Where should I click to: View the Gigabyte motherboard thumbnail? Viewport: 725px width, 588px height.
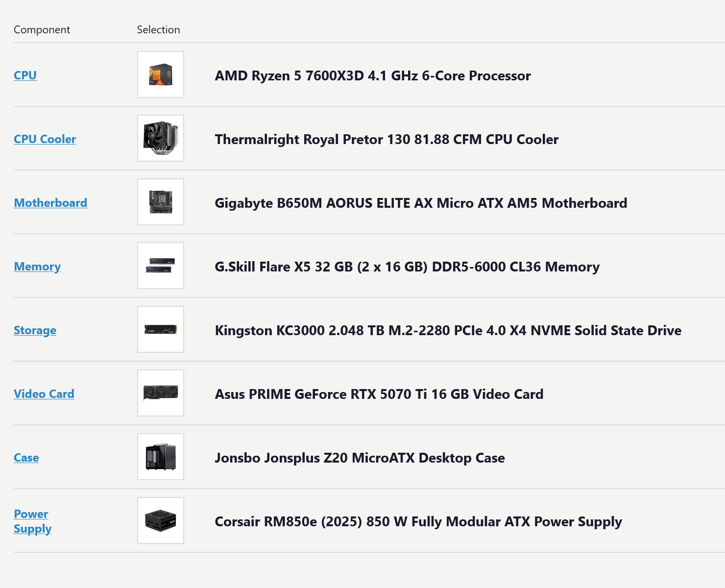click(161, 202)
